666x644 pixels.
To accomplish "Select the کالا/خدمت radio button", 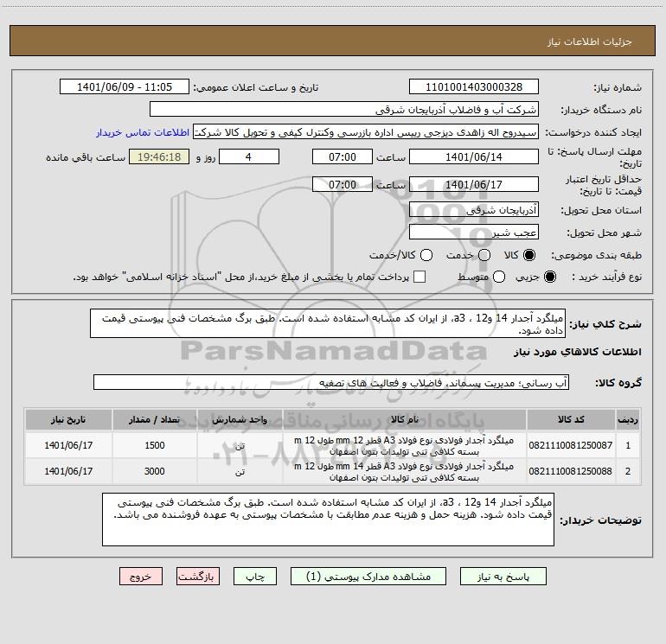I will (426, 255).
